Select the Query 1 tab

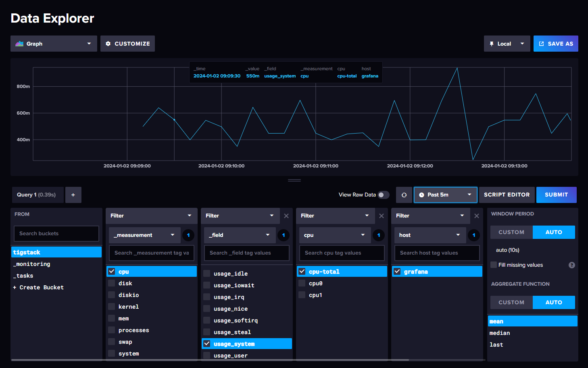[x=38, y=194]
